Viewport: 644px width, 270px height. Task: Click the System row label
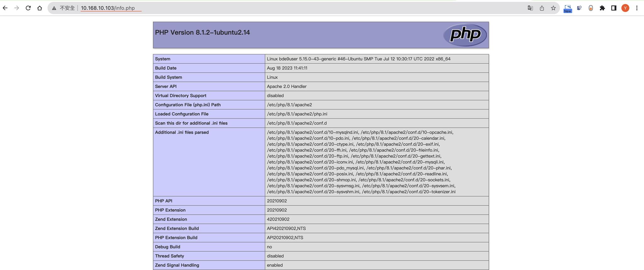click(x=163, y=59)
